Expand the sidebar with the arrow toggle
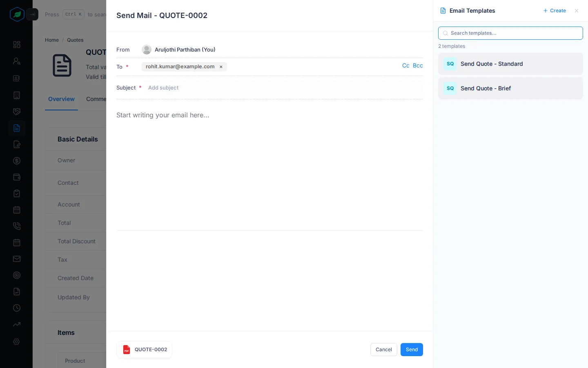Image resolution: width=588 pixels, height=368 pixels. (32, 14)
